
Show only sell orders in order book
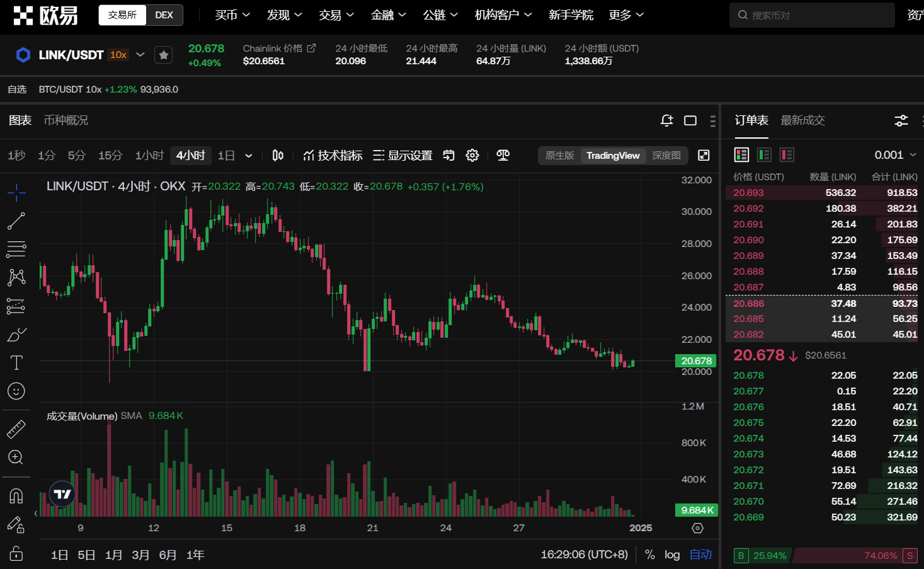pyautogui.click(x=787, y=155)
